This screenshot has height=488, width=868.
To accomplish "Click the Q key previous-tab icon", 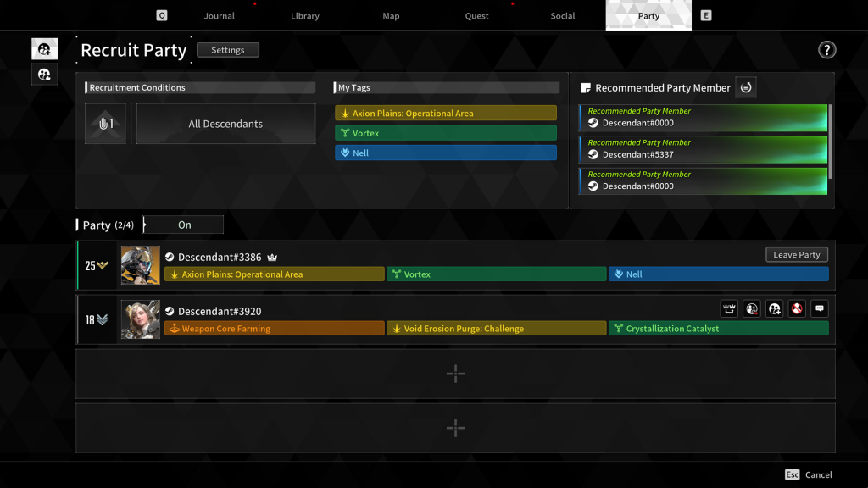I will 162,15.
